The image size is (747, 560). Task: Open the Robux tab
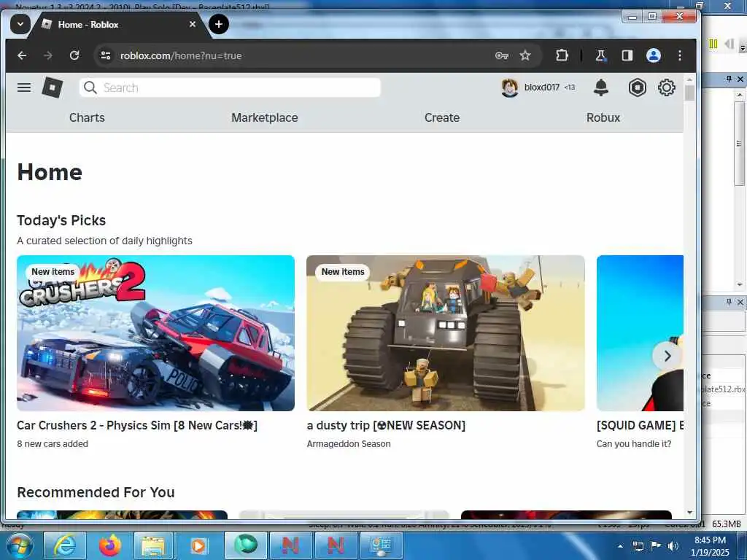(x=603, y=117)
